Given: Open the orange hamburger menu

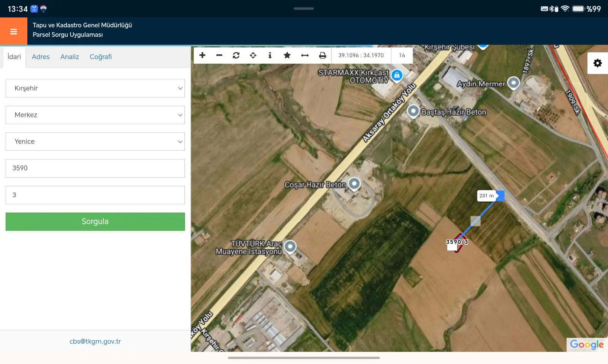Looking at the screenshot, I should point(14,32).
